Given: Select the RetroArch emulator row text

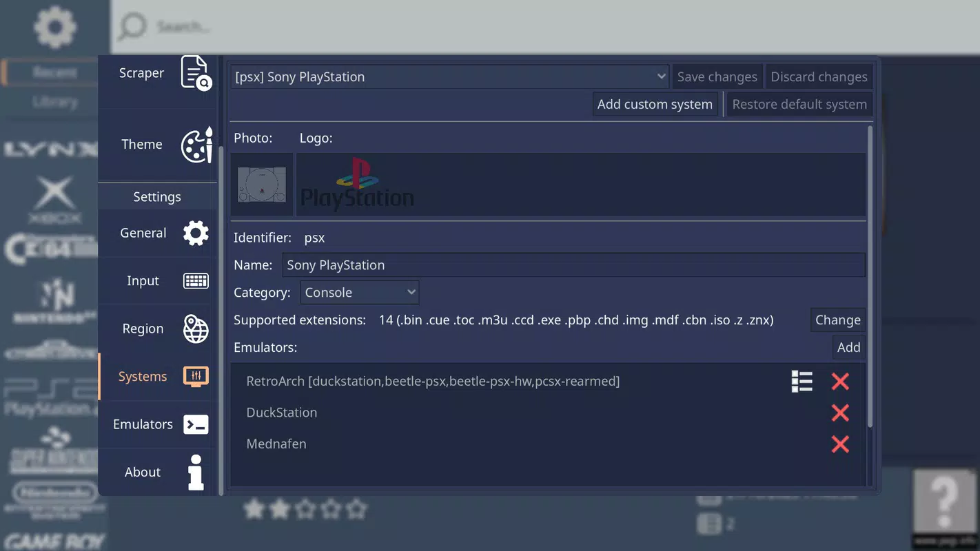Looking at the screenshot, I should [433, 382].
